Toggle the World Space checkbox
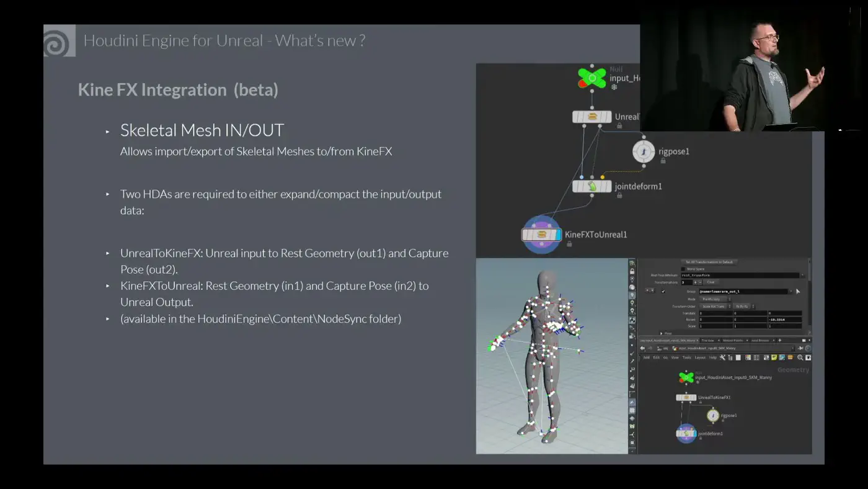This screenshot has height=489, width=868. pyautogui.click(x=683, y=269)
